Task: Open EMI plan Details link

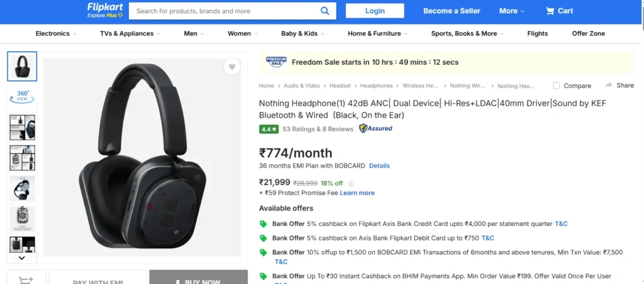Action: click(379, 166)
